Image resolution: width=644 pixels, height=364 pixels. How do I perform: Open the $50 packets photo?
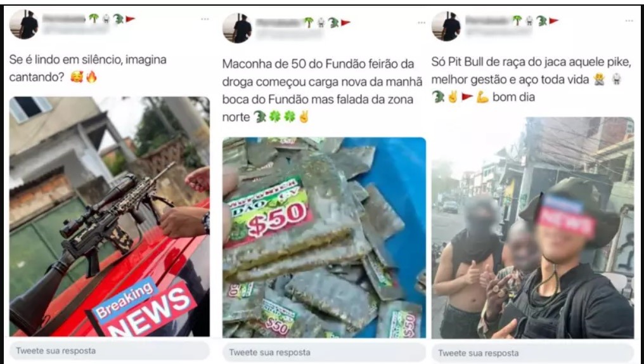[324, 237]
